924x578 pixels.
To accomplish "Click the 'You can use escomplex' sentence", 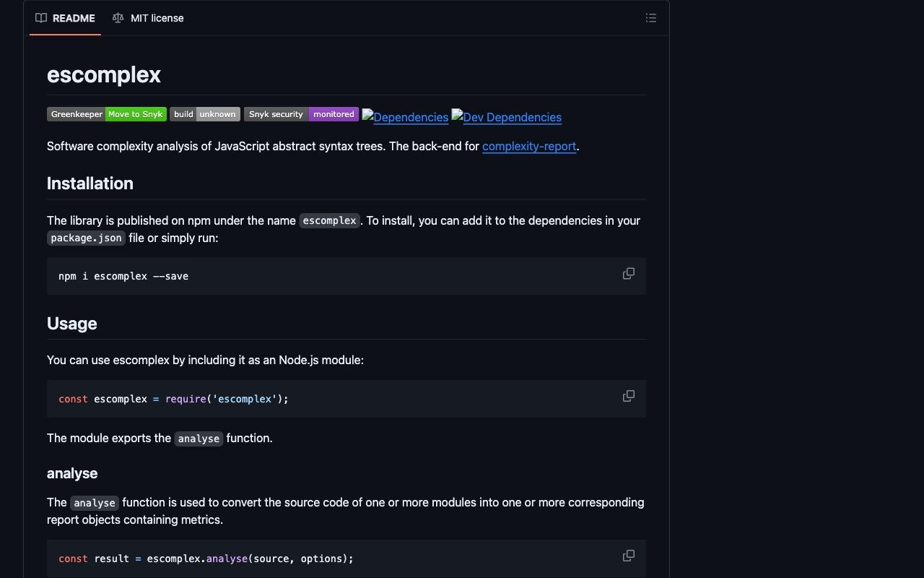I will (205, 360).
